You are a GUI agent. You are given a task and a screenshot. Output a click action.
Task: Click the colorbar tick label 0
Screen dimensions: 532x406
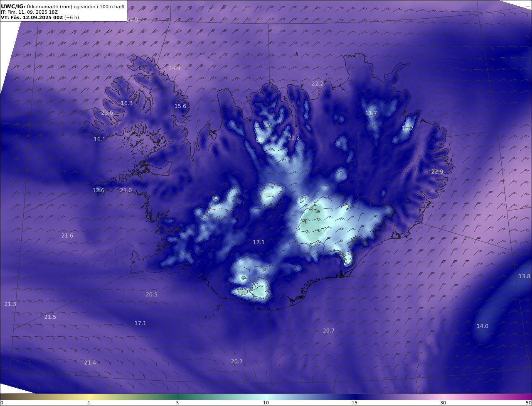click(2, 403)
